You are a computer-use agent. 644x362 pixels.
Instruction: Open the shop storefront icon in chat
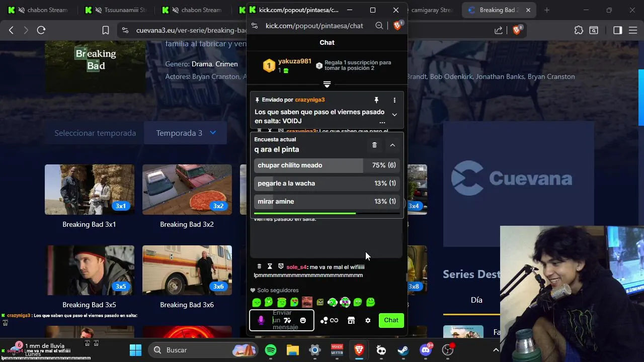[351, 320]
